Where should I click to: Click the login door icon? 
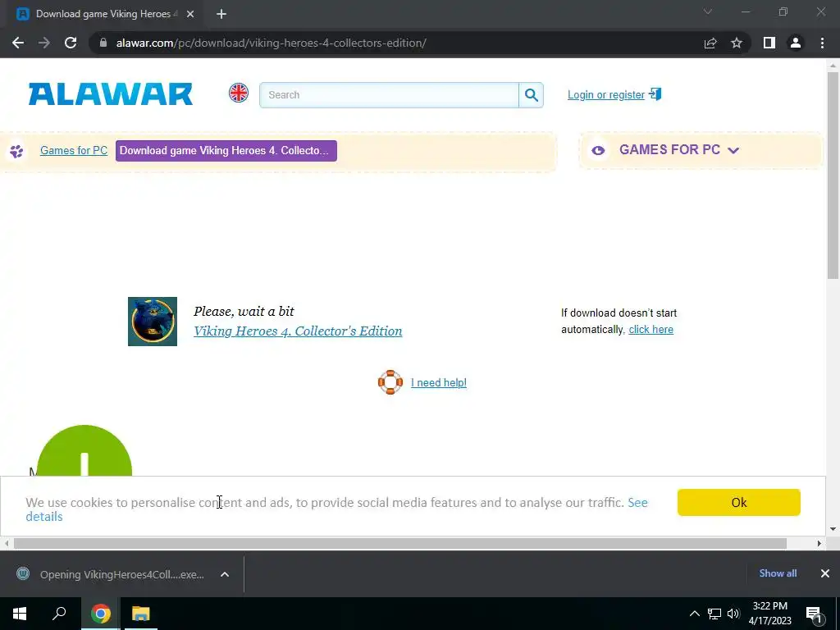pos(655,94)
